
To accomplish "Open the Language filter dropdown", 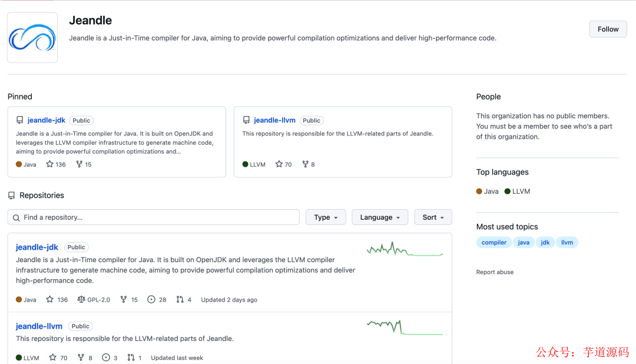I will coord(380,217).
